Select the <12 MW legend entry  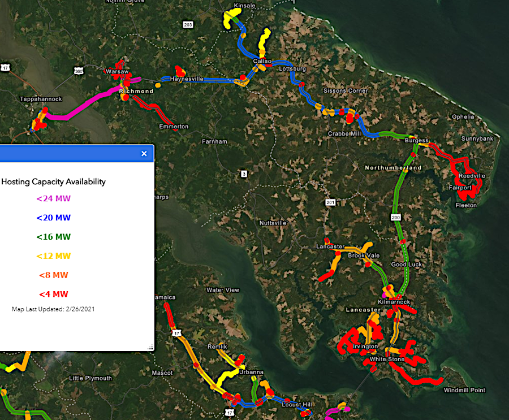click(54, 256)
